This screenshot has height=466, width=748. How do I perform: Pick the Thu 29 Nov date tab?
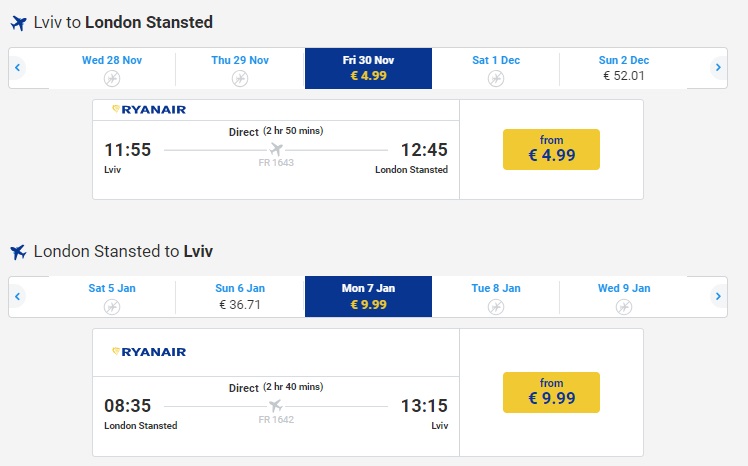point(240,68)
